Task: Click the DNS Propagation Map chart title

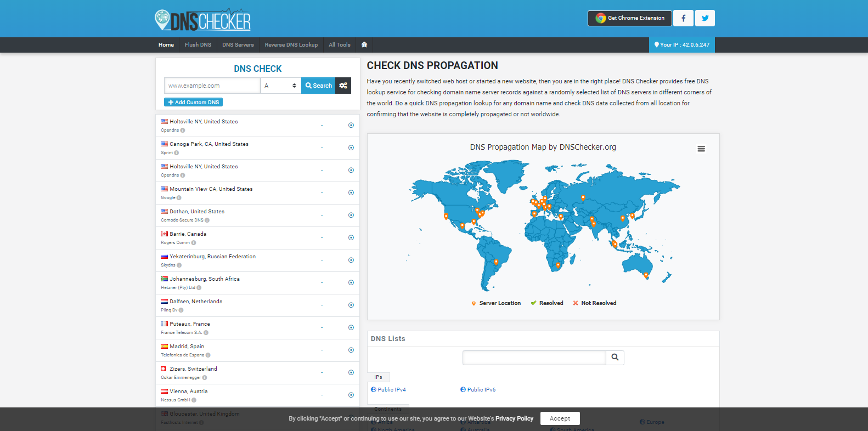Action: (543, 147)
